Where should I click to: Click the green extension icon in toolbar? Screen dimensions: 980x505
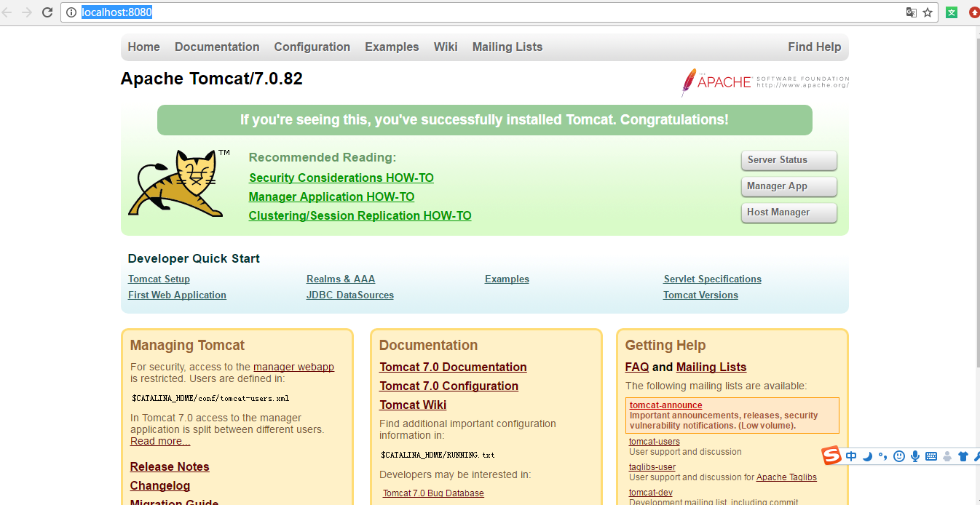coord(952,12)
